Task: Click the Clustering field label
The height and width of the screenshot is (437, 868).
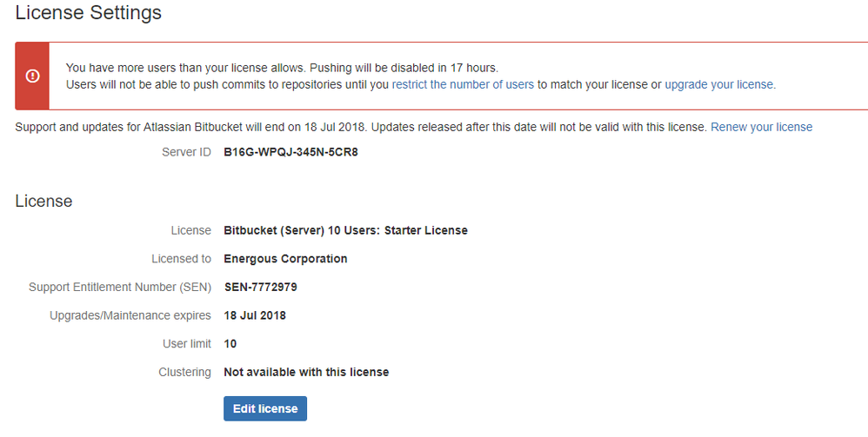Action: [x=184, y=372]
